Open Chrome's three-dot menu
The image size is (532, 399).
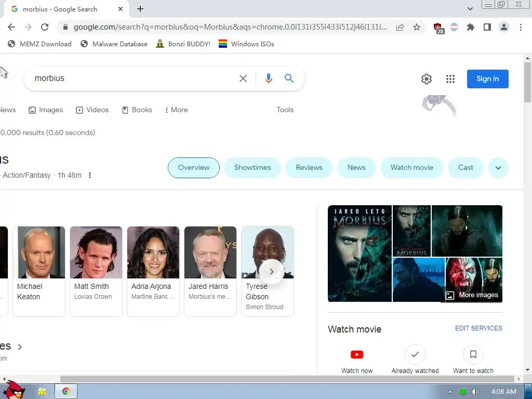tap(521, 27)
